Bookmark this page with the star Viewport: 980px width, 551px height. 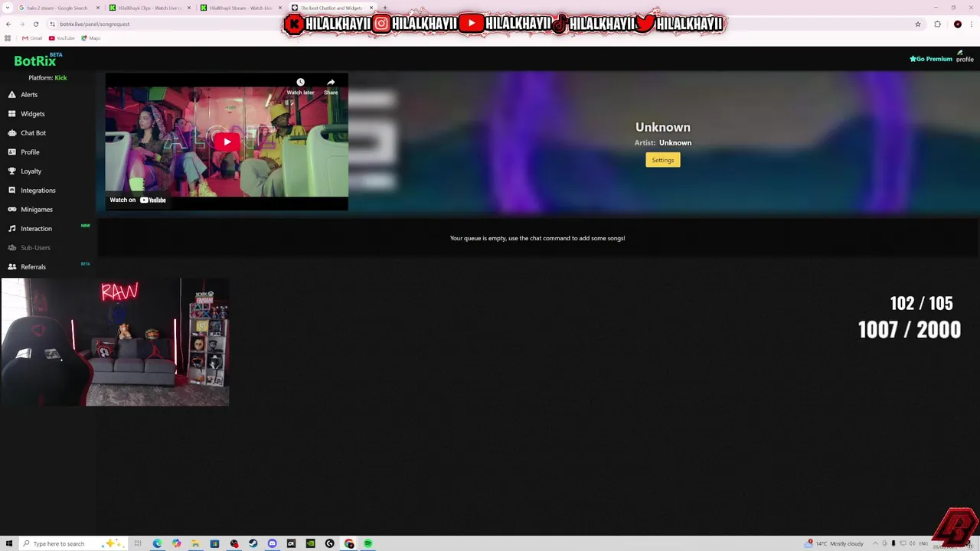coord(918,24)
